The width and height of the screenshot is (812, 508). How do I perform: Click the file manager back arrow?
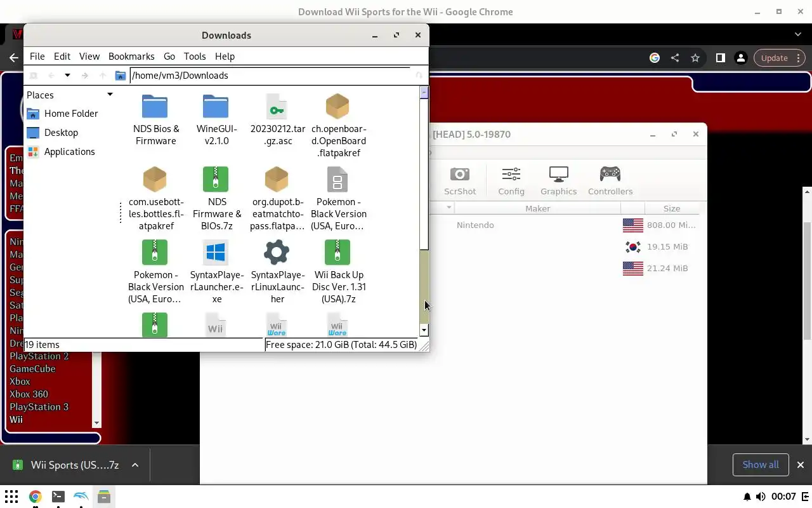(51, 76)
